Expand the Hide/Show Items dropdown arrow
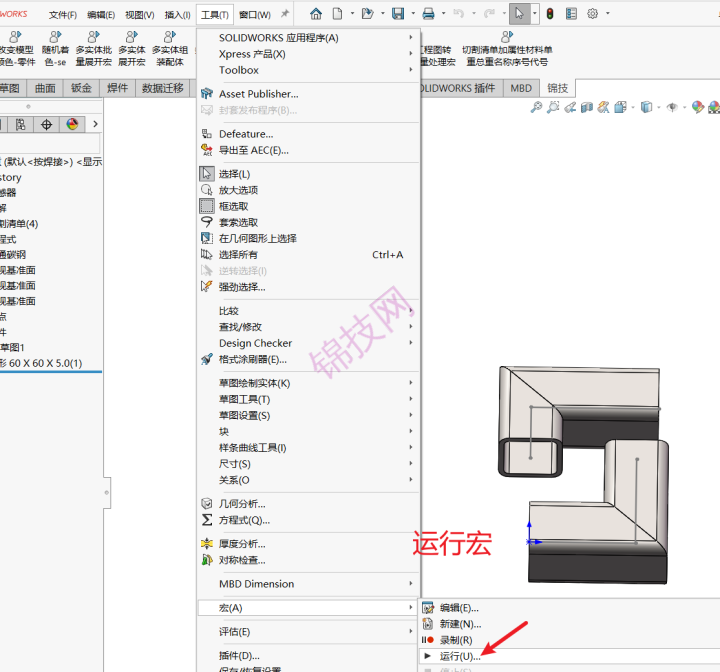 pyautogui.click(x=684, y=108)
